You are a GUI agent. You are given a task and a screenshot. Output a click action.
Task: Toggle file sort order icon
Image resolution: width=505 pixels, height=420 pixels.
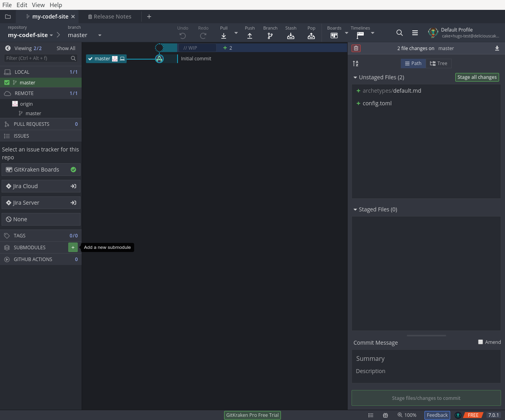click(x=355, y=63)
